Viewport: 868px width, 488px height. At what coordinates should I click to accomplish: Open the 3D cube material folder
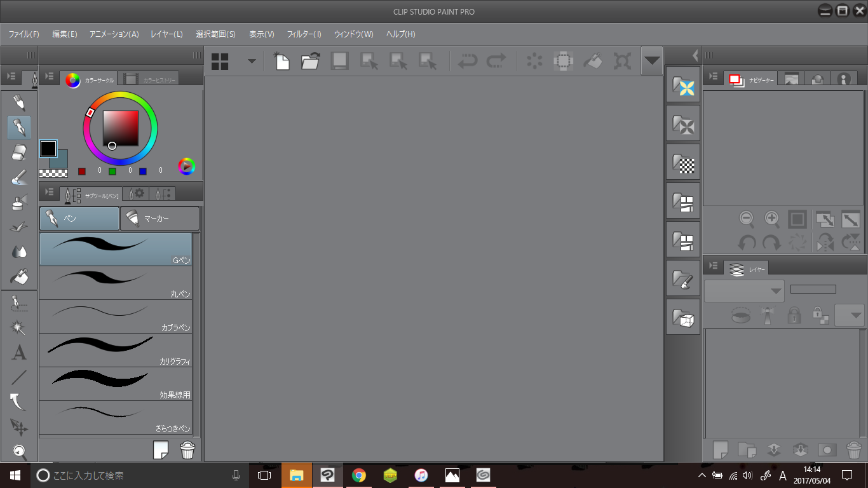pos(683,316)
